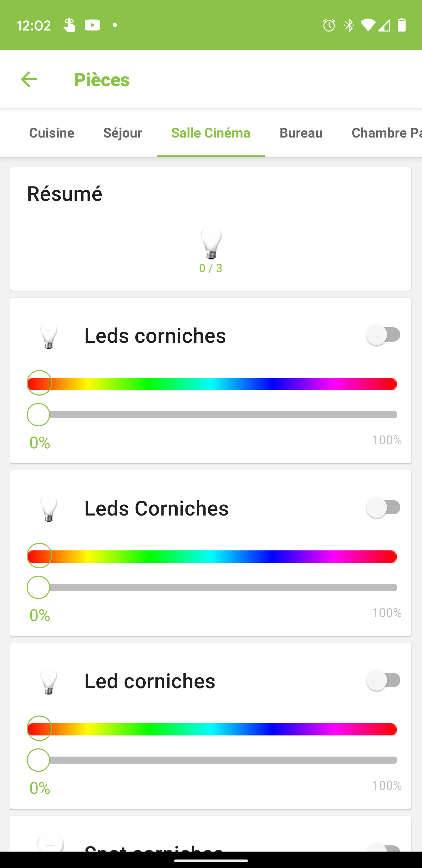Turn on the Leds Corniches switch
This screenshot has width=422, height=868.
pos(384,507)
